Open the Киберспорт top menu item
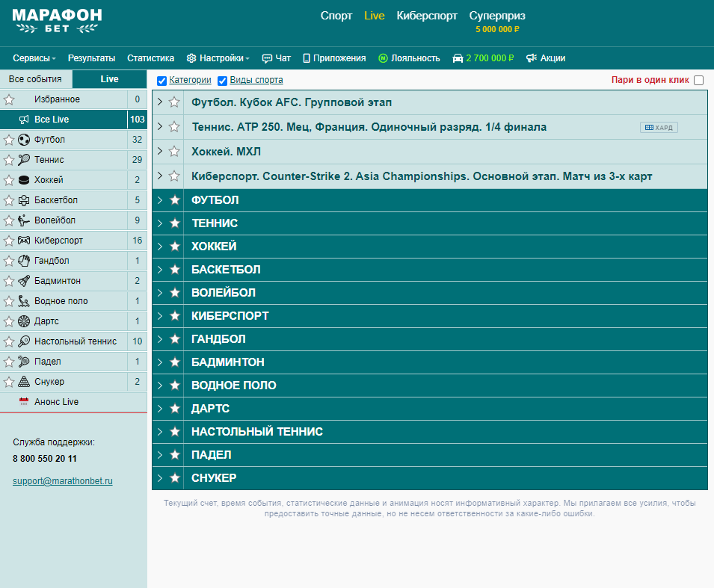 click(427, 16)
